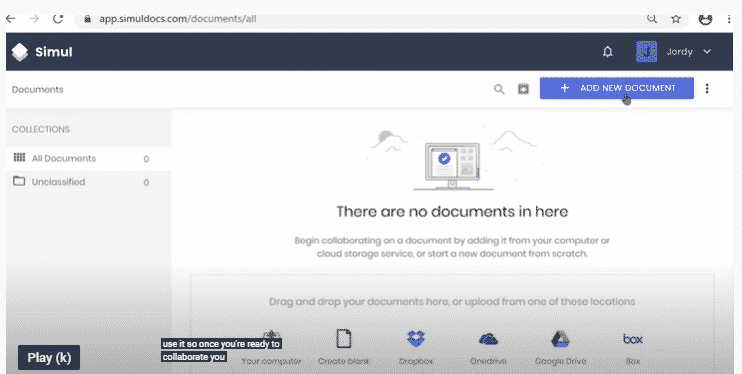Viewport: 742px width, 374px height.
Task: Open the three-dot menu beside Add New Document
Action: (707, 88)
